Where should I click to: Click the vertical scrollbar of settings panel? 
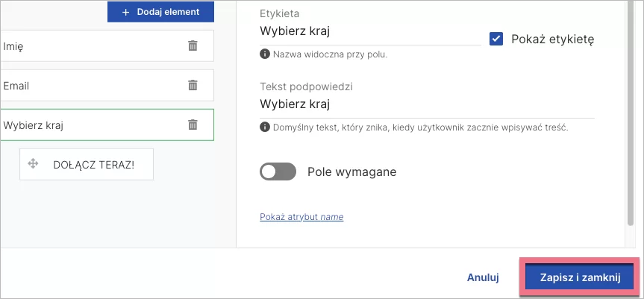[x=631, y=112]
